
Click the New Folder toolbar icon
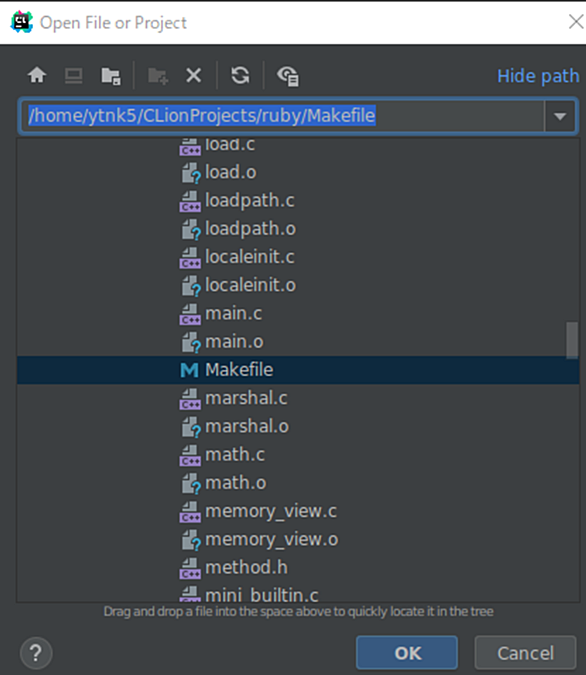point(158,76)
